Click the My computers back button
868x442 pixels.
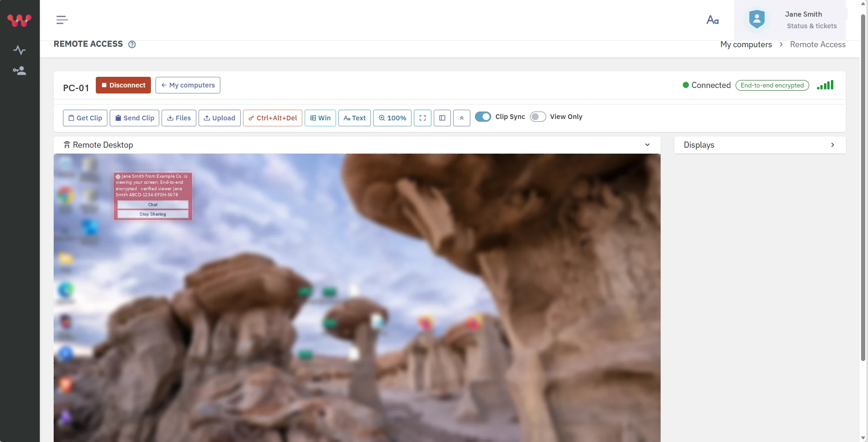click(188, 85)
